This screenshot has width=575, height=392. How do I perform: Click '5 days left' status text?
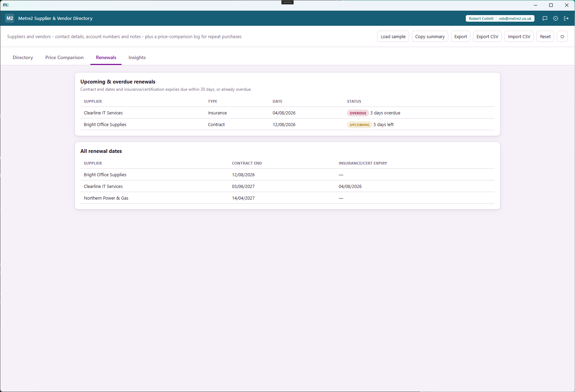click(x=383, y=124)
